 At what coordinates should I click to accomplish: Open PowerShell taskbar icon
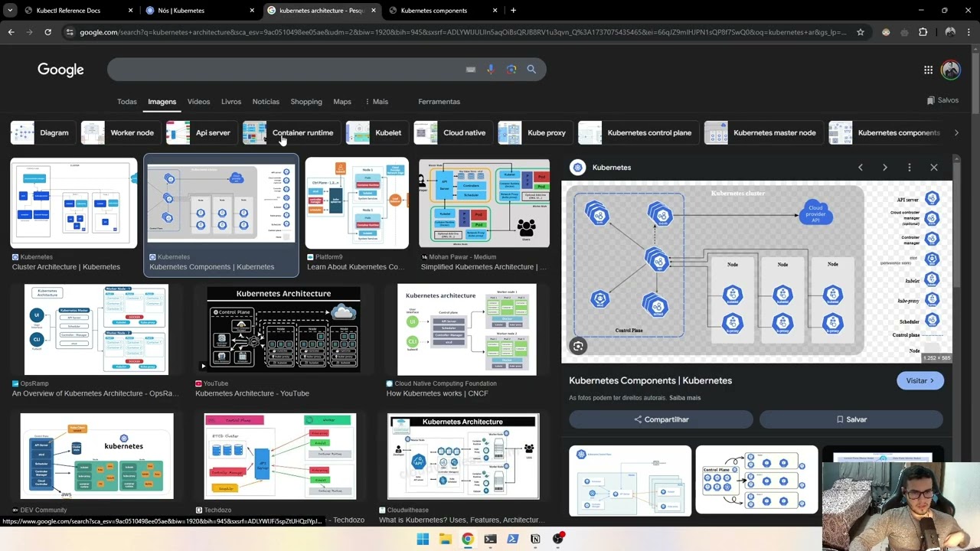(x=513, y=539)
